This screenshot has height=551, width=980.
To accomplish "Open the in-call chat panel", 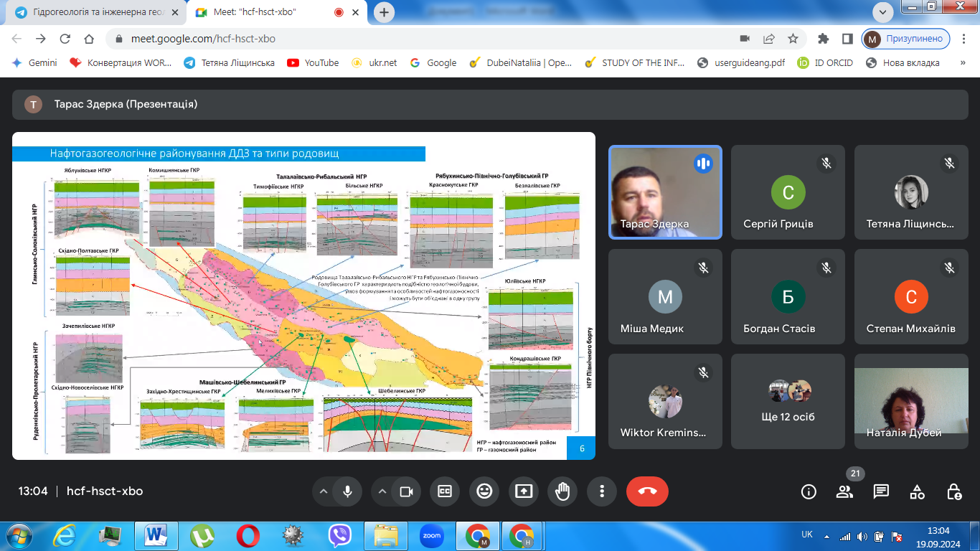I will [881, 491].
